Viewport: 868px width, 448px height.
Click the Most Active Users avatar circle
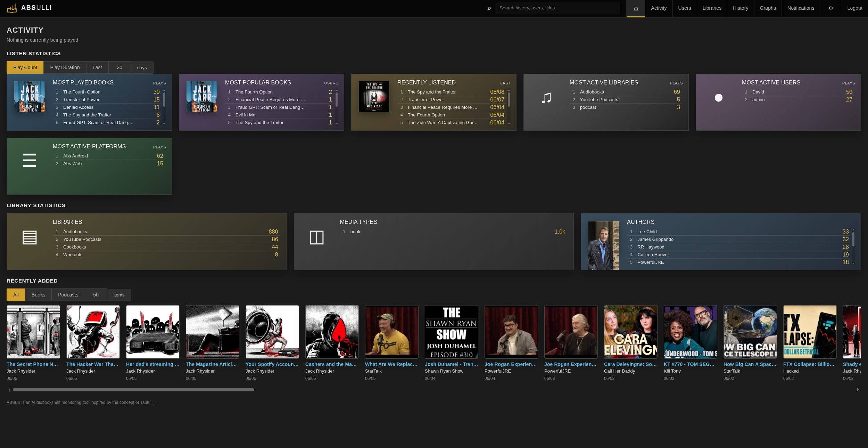point(719,98)
